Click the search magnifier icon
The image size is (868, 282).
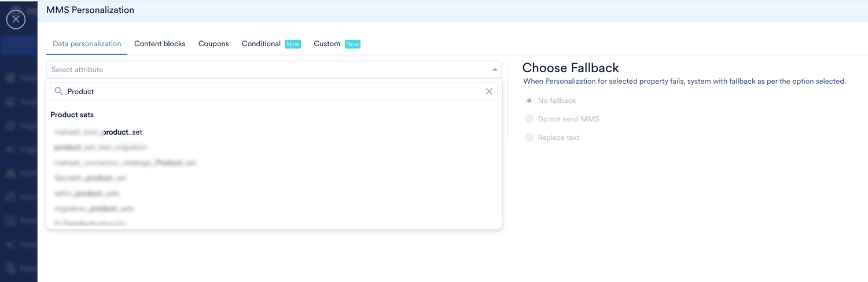(59, 91)
